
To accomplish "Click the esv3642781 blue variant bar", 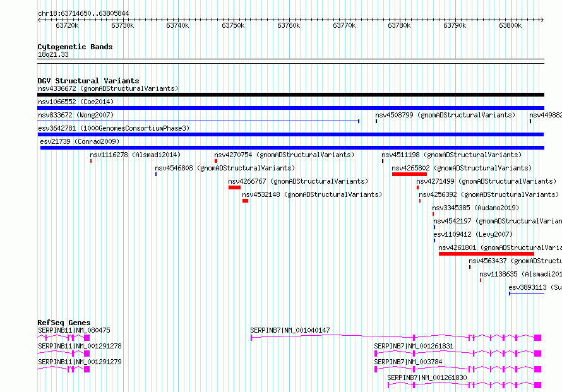I will [x=290, y=134].
